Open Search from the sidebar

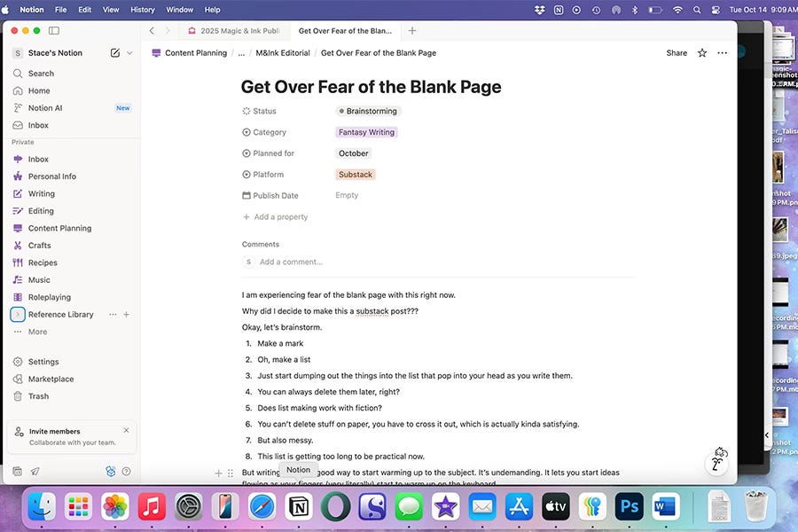[39, 73]
